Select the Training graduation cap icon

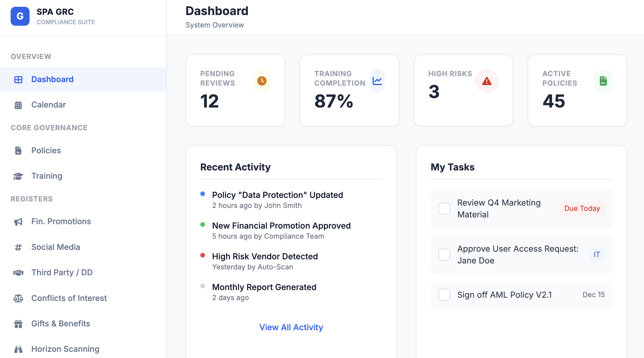click(18, 176)
